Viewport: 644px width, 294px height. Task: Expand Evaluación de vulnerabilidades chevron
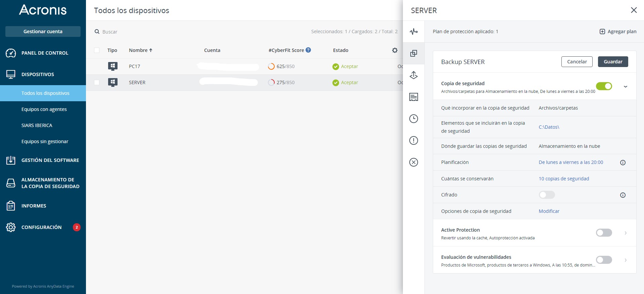pos(626,260)
